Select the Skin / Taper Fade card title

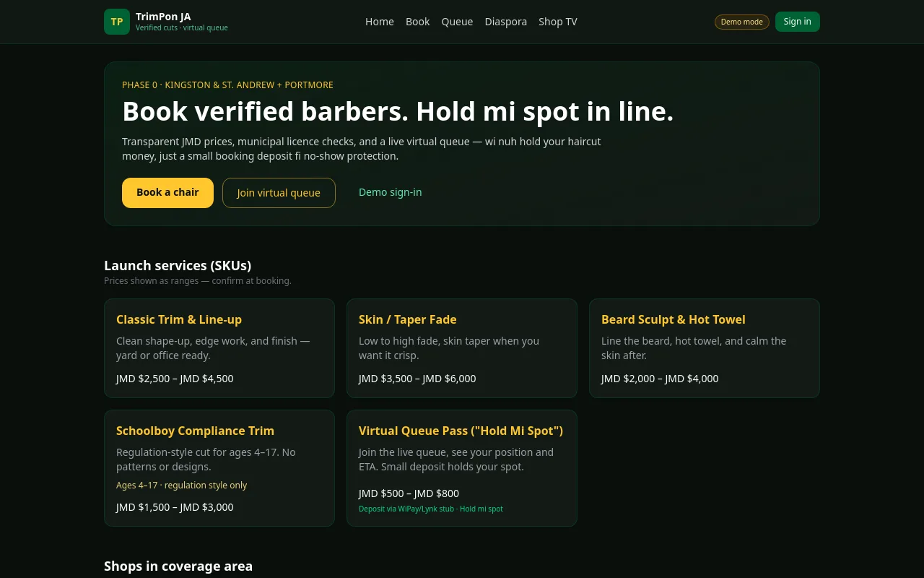point(408,319)
